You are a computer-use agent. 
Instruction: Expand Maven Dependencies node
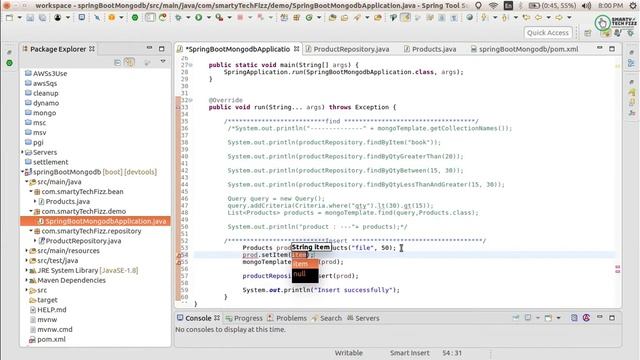[27, 280]
